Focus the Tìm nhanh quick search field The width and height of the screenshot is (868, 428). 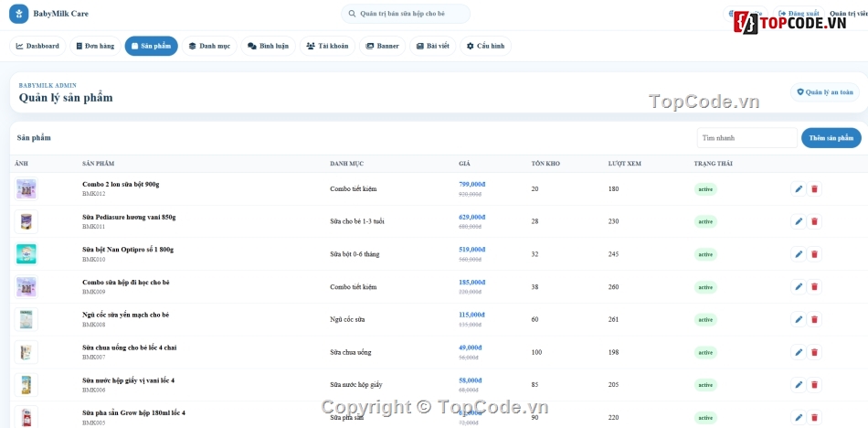coord(747,138)
